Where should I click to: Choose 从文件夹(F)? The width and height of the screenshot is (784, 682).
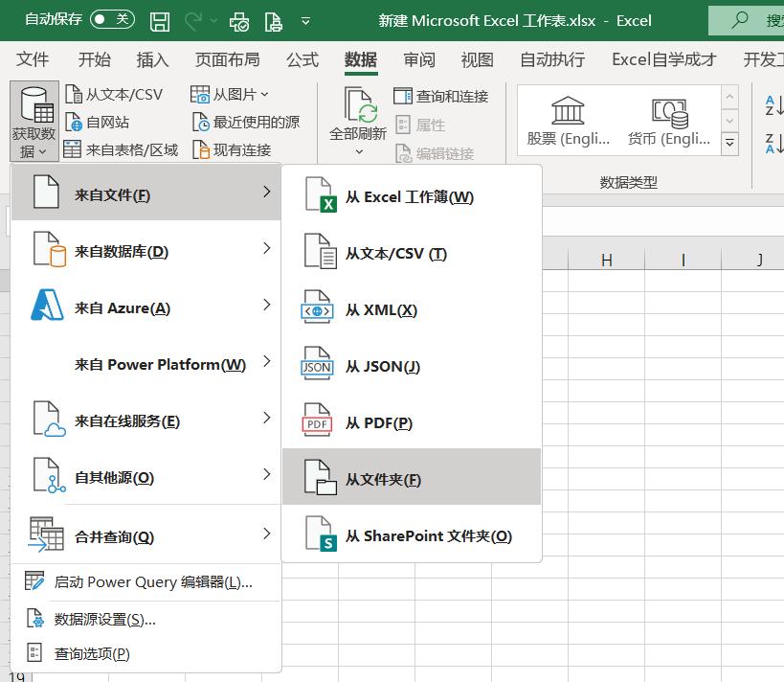click(412, 477)
